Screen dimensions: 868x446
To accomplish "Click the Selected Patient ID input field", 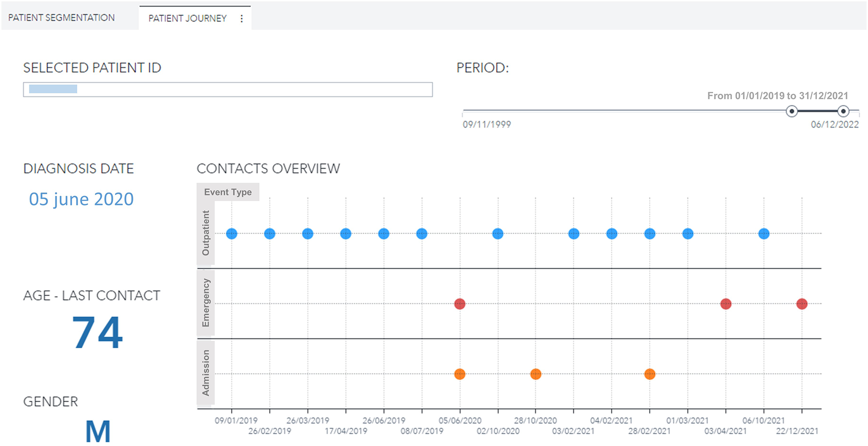I will tap(228, 90).
